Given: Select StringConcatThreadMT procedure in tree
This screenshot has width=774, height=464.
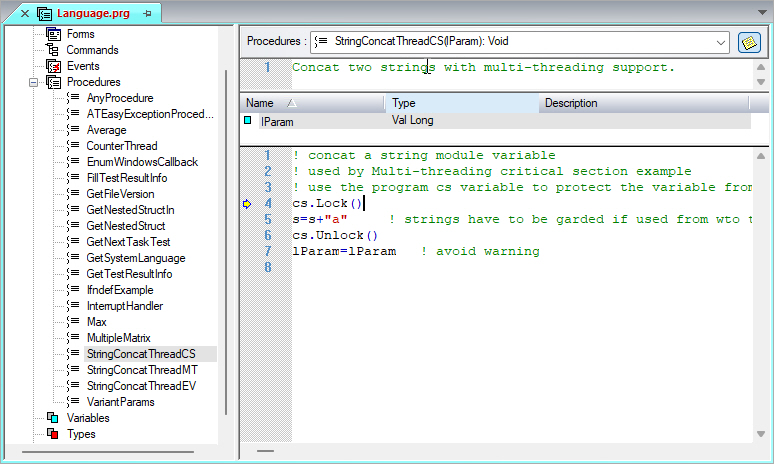Looking at the screenshot, I should click(141, 370).
